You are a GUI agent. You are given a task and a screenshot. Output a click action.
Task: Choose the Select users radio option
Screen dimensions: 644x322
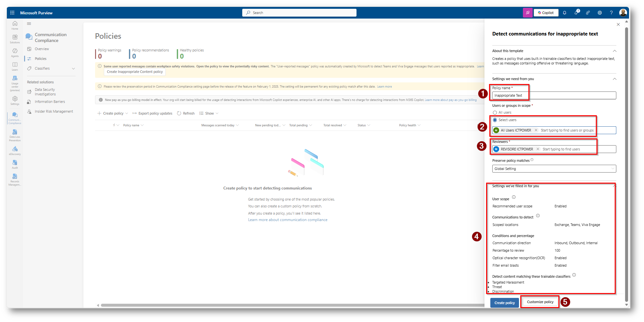[x=495, y=120]
